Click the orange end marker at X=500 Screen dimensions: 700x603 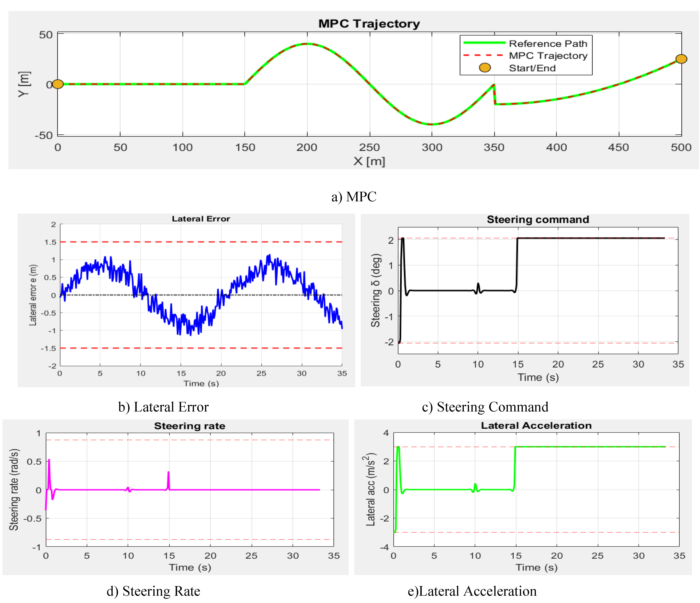coord(681,59)
